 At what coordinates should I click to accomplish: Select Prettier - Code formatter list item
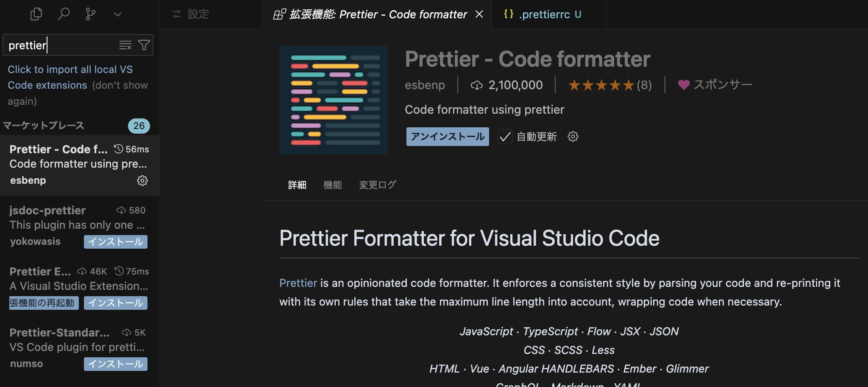pos(80,165)
